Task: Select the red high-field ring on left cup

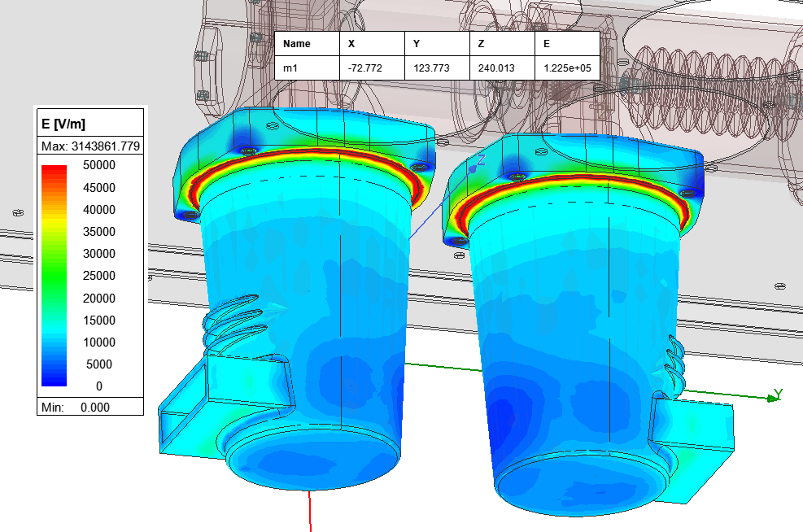Action: click(309, 155)
